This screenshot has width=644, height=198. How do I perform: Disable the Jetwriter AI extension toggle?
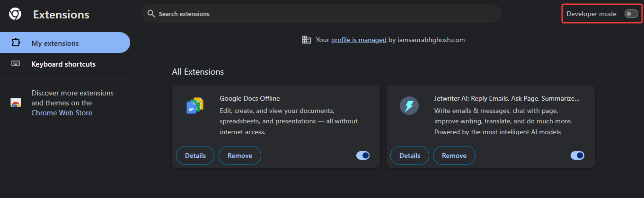[578, 155]
